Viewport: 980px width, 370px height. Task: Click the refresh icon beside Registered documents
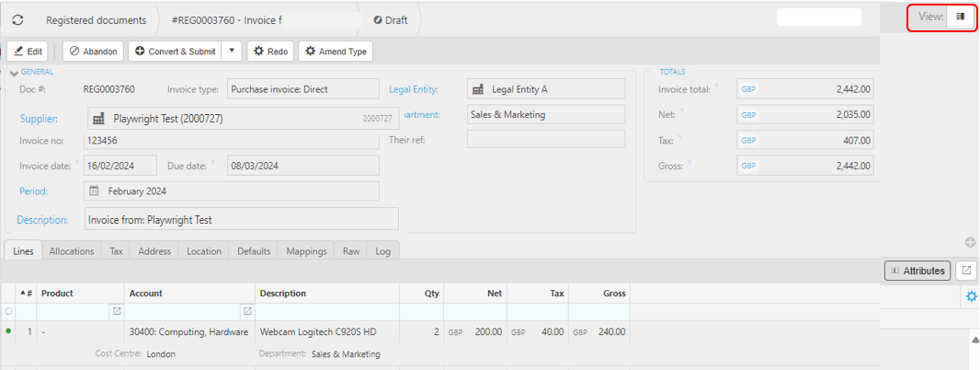(x=17, y=19)
